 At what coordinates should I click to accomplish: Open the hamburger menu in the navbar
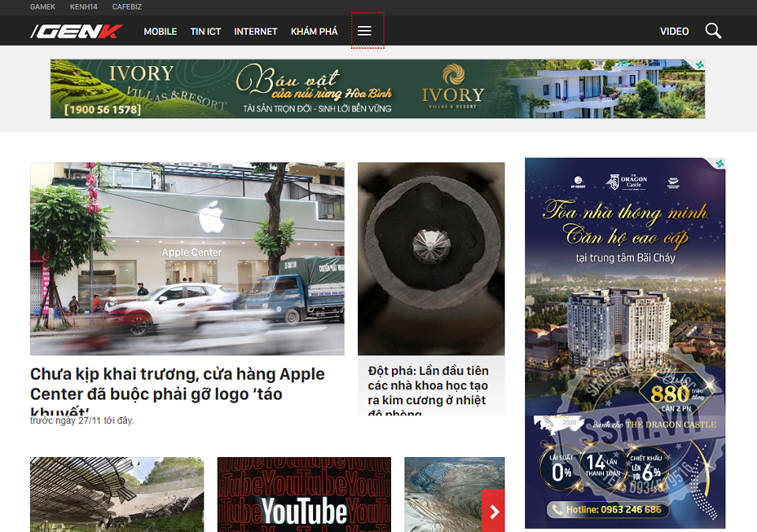[x=364, y=31]
